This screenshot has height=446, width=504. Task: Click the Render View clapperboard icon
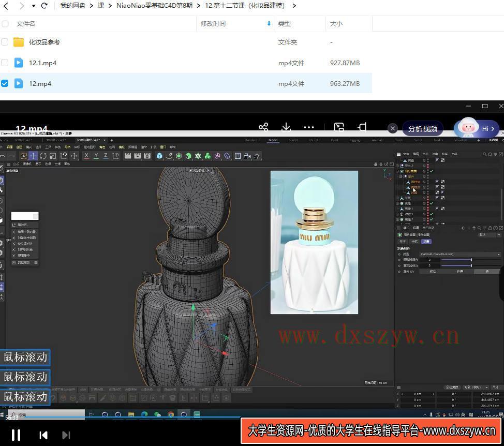pyautogui.click(x=128, y=156)
